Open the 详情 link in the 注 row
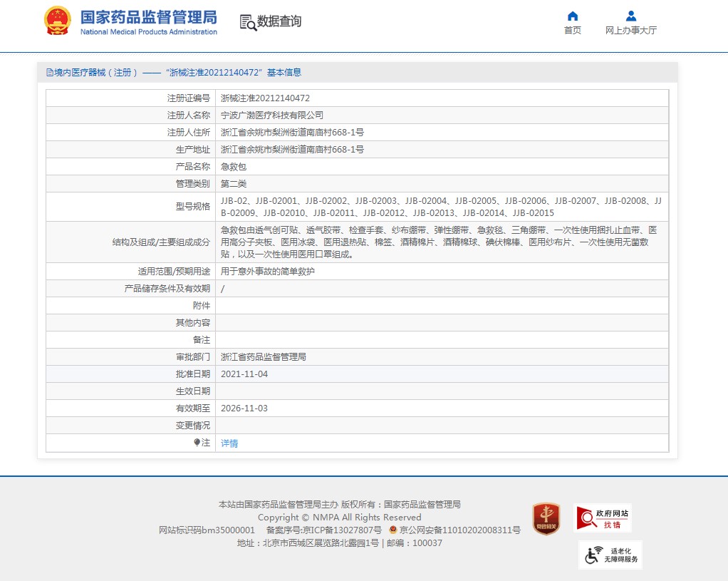728x581 pixels. pyautogui.click(x=229, y=443)
